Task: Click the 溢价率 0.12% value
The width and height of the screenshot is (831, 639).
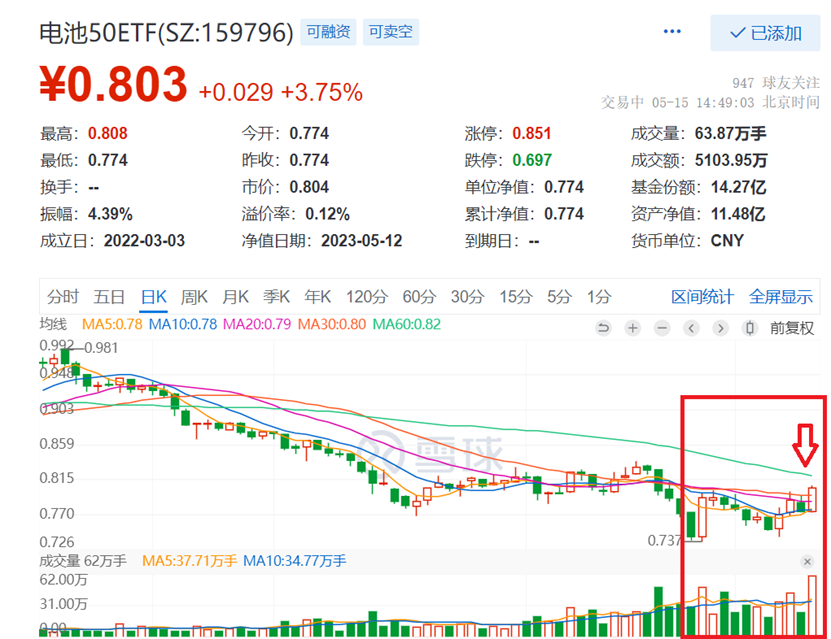Action: 328,214
